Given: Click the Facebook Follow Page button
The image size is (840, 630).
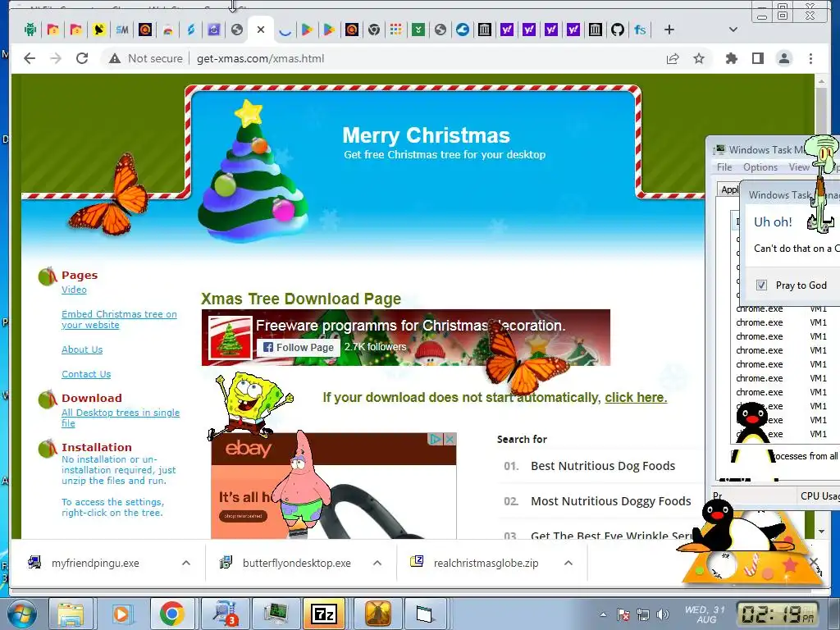Looking at the screenshot, I should point(299,347).
